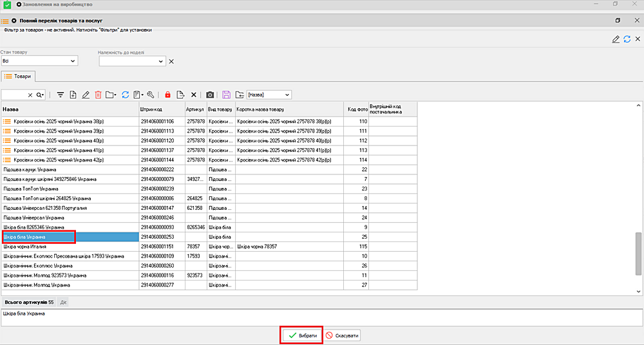Open the filter icon in the goods toolbar
644x345 pixels.
point(61,95)
